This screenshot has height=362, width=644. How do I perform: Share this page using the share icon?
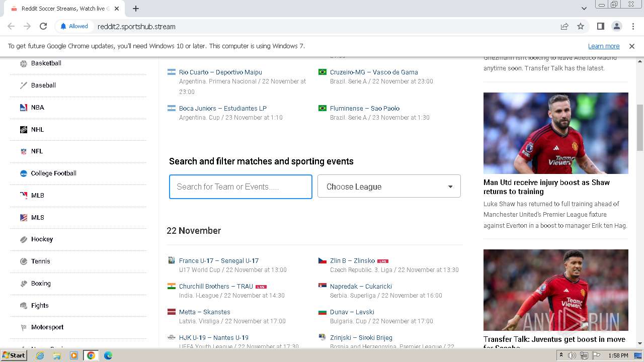565,26
